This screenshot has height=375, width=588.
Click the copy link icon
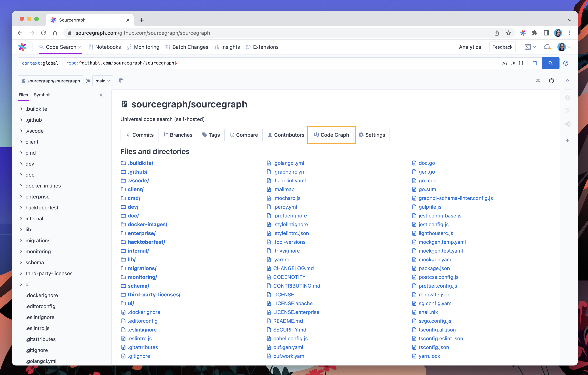pyautogui.click(x=538, y=81)
